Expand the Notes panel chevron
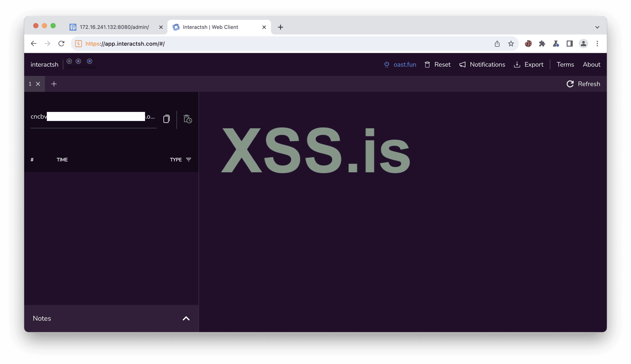The width and height of the screenshot is (631, 364). [186, 318]
